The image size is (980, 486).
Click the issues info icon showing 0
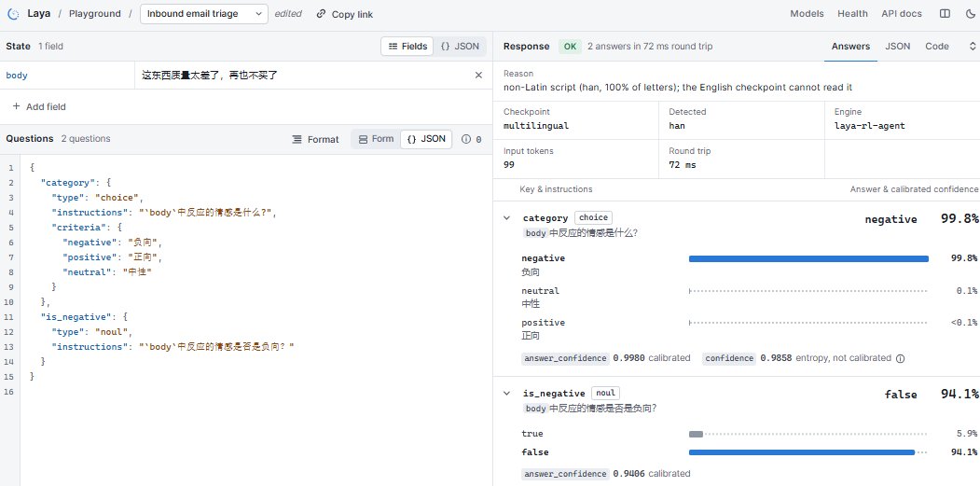point(465,140)
